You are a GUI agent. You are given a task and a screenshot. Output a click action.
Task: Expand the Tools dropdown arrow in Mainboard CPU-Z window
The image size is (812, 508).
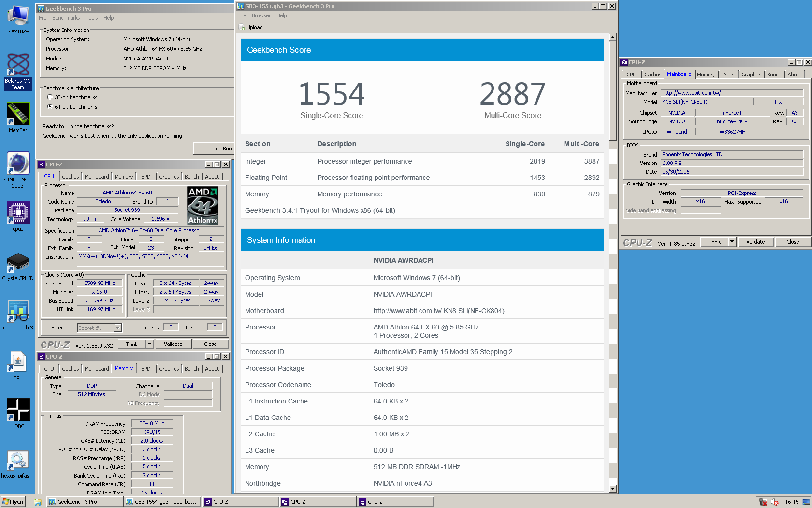coord(732,242)
